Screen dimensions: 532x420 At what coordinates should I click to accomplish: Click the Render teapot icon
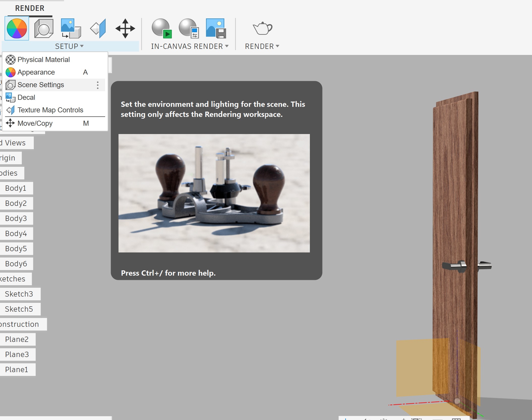click(x=262, y=28)
